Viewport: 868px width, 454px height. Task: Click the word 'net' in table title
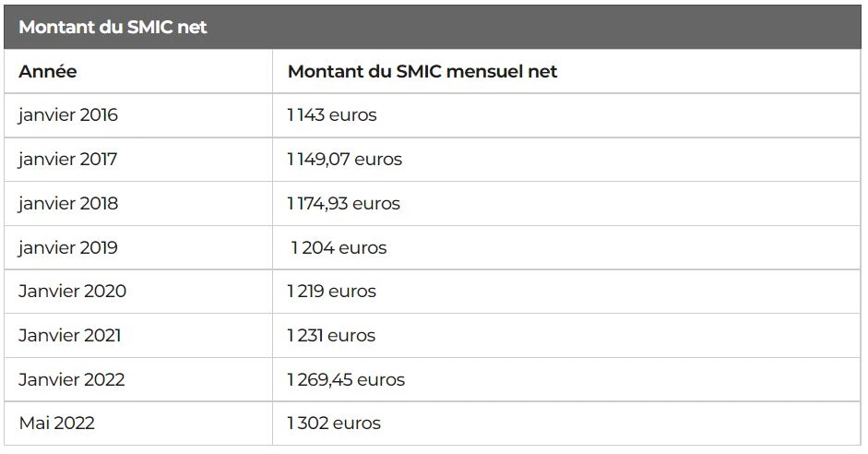coord(193,27)
